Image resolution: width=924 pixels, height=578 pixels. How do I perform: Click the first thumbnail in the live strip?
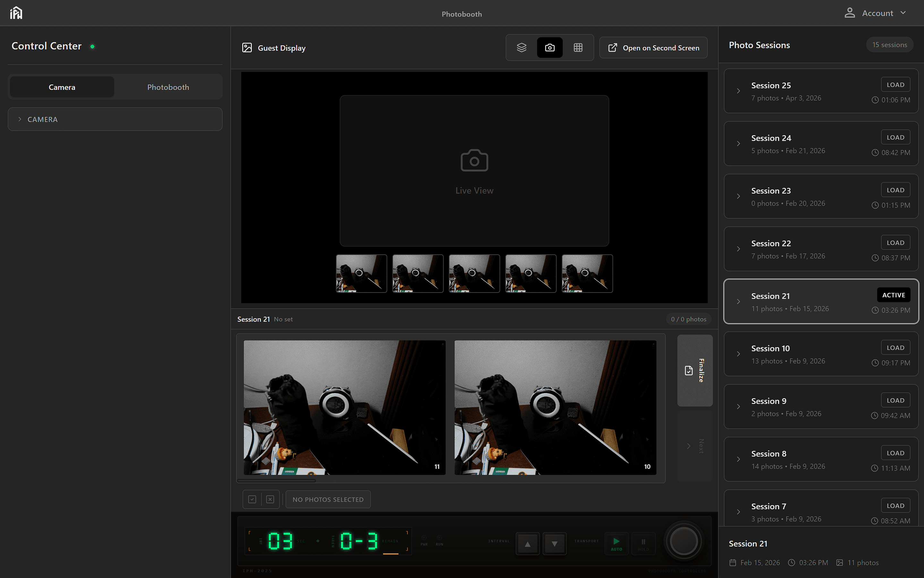[x=361, y=274]
